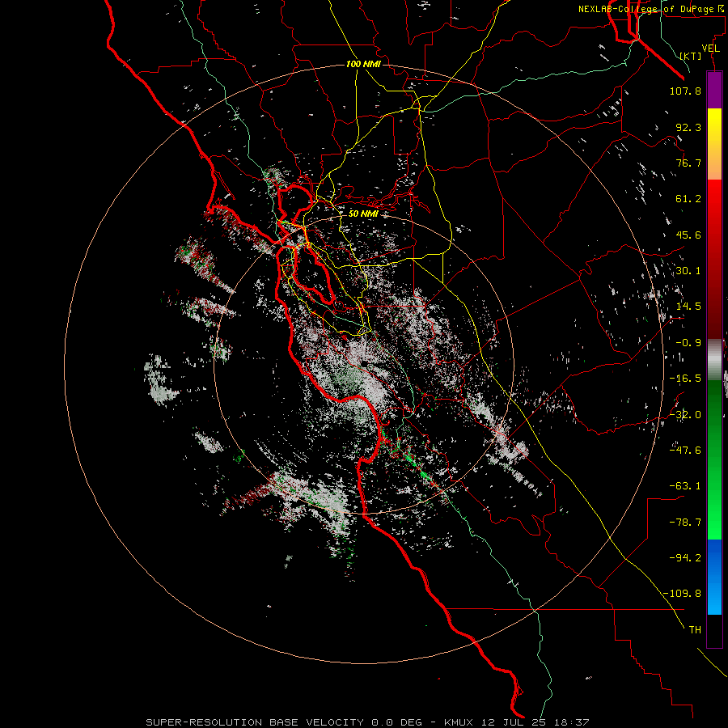Click the -47.6 velocity scale value
The height and width of the screenshot is (728, 728).
(685, 451)
